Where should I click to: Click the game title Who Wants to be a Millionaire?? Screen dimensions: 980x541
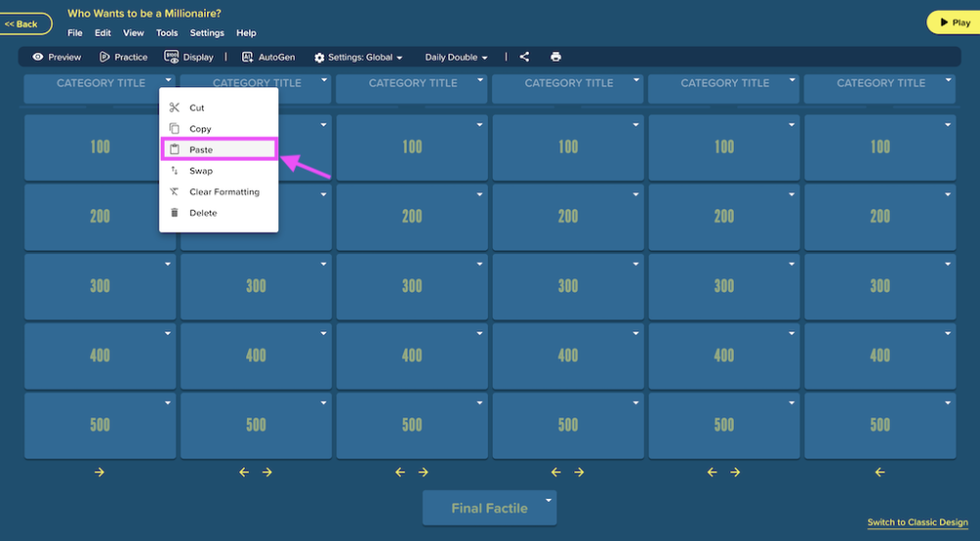click(x=144, y=13)
